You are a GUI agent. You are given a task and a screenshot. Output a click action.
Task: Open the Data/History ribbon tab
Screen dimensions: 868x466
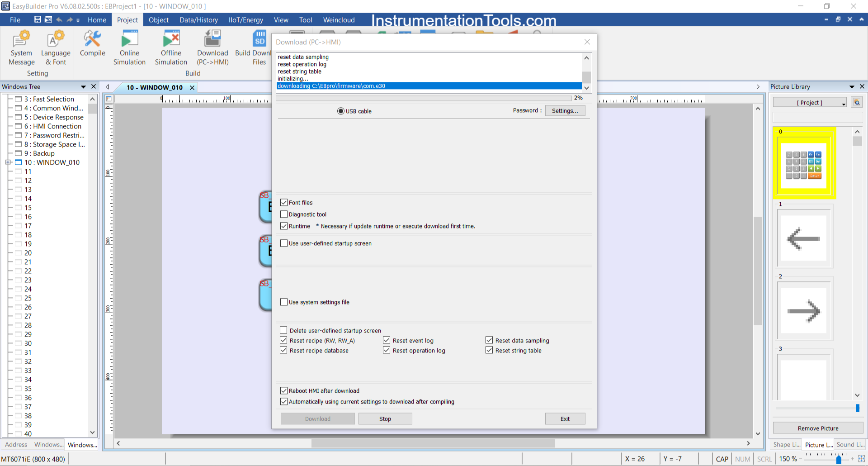pos(198,20)
